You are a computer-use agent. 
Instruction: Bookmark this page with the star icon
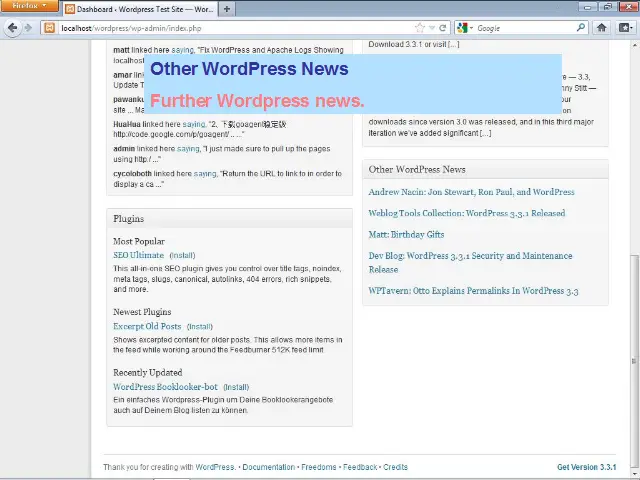point(420,28)
